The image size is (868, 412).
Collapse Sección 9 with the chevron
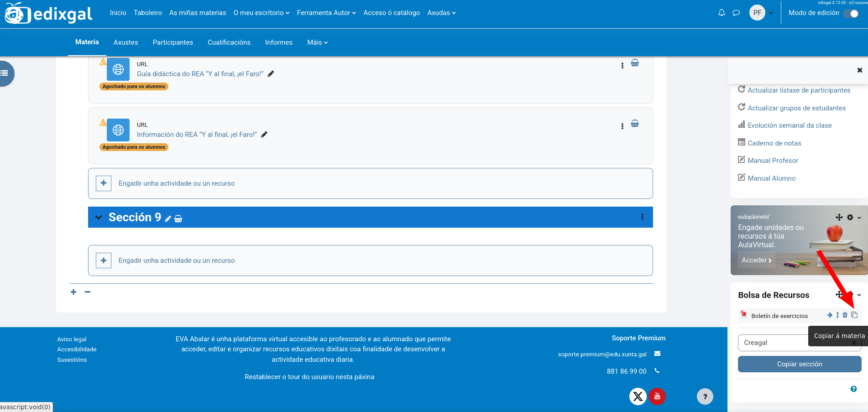(99, 218)
